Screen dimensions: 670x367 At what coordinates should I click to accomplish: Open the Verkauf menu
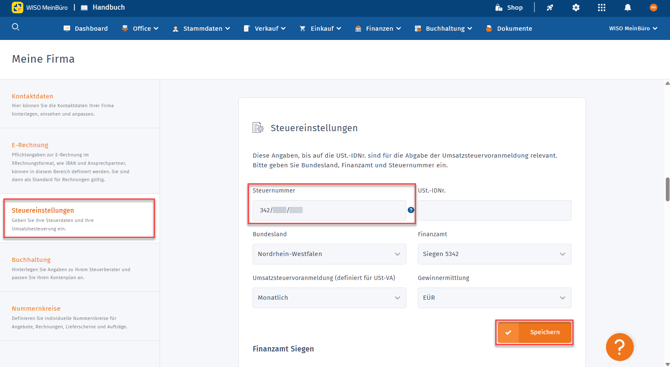pyautogui.click(x=264, y=29)
